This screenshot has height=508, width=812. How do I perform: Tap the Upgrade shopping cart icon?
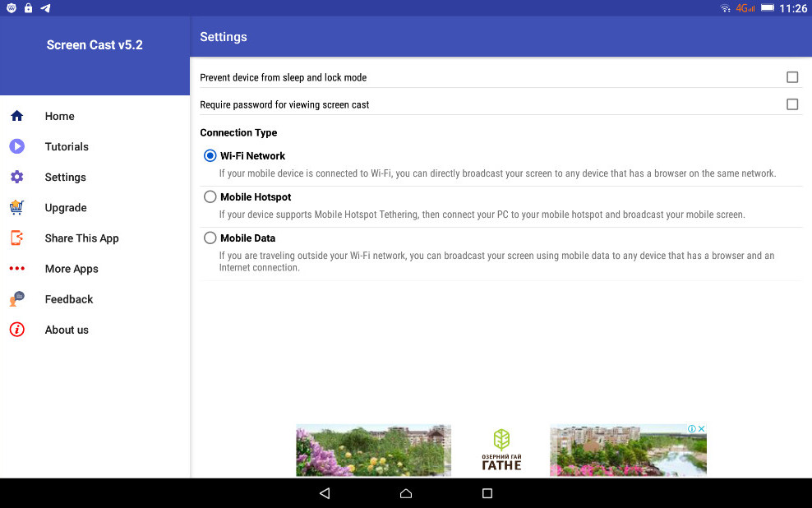tap(16, 207)
